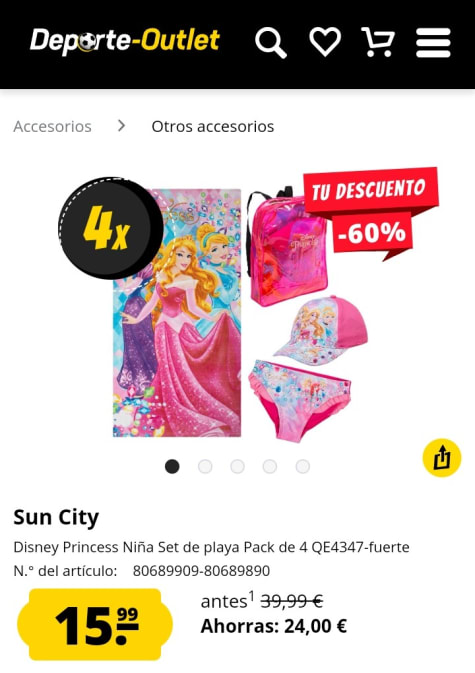Tap the 4x pack badge
The image size is (475, 673).
pos(110,228)
